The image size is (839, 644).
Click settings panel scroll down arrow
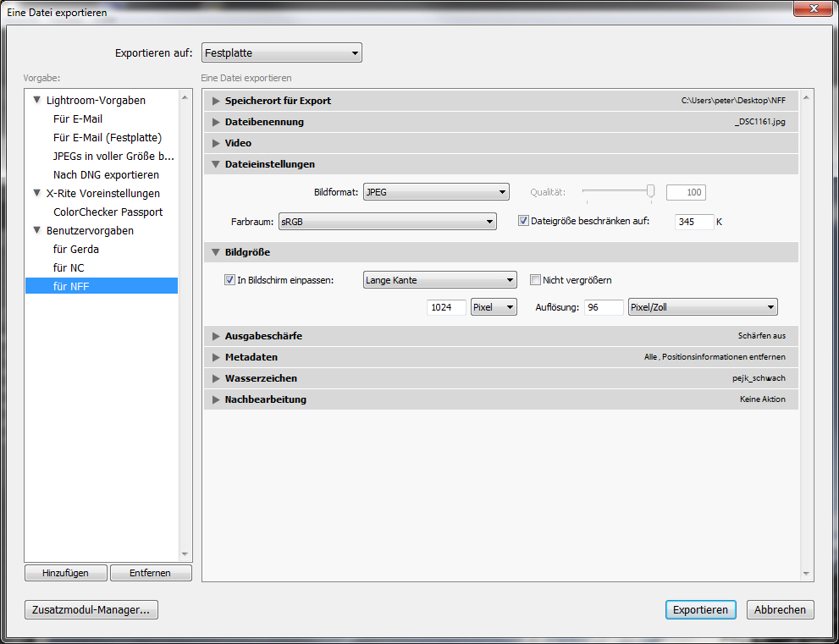806,574
